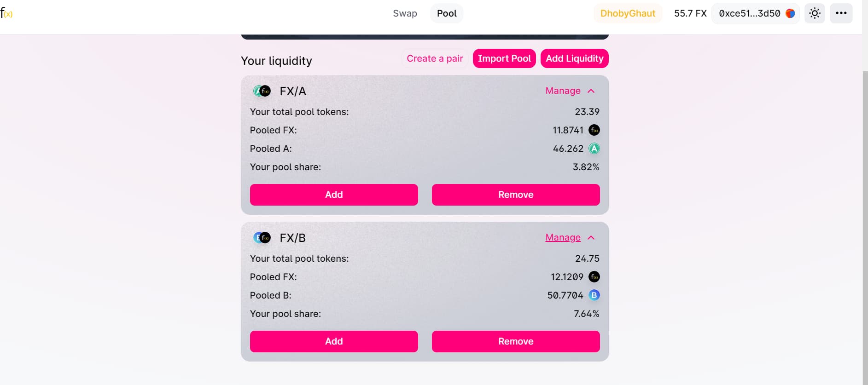The width and height of the screenshot is (868, 385).
Task: Click the FX token icon next to 12.1209
Action: (x=594, y=277)
